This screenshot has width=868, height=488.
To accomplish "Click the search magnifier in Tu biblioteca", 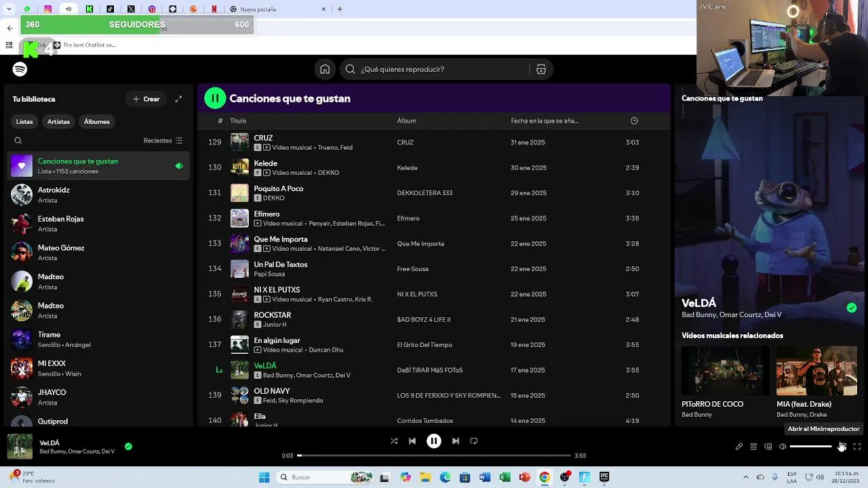I will pyautogui.click(x=18, y=141).
